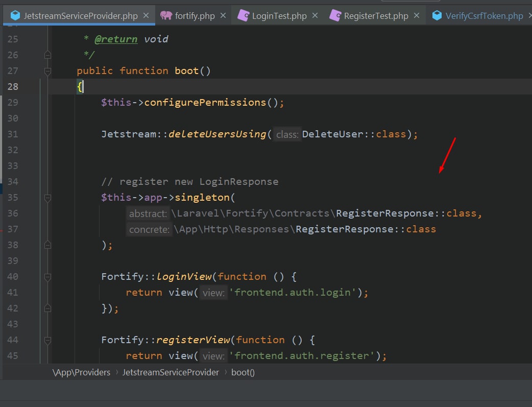Close the JetstreamServiceProvider.php tab
The image size is (532, 407).
[x=146, y=16]
